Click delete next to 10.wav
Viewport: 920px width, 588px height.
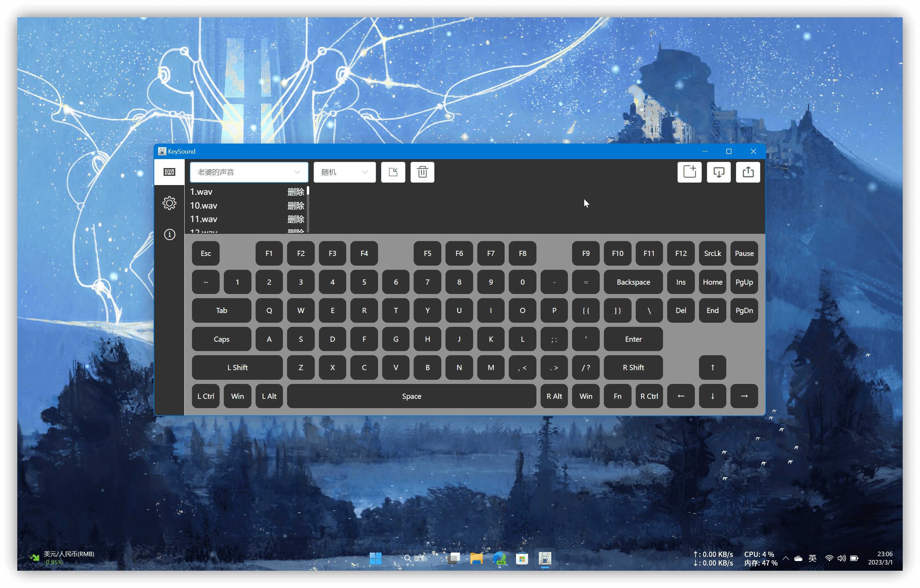click(x=296, y=205)
